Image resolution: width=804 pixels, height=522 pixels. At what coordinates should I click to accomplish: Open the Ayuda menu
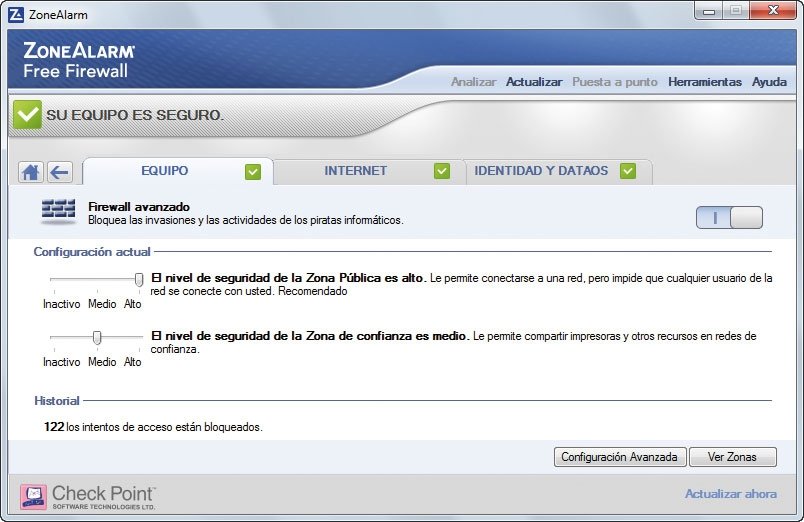(769, 82)
